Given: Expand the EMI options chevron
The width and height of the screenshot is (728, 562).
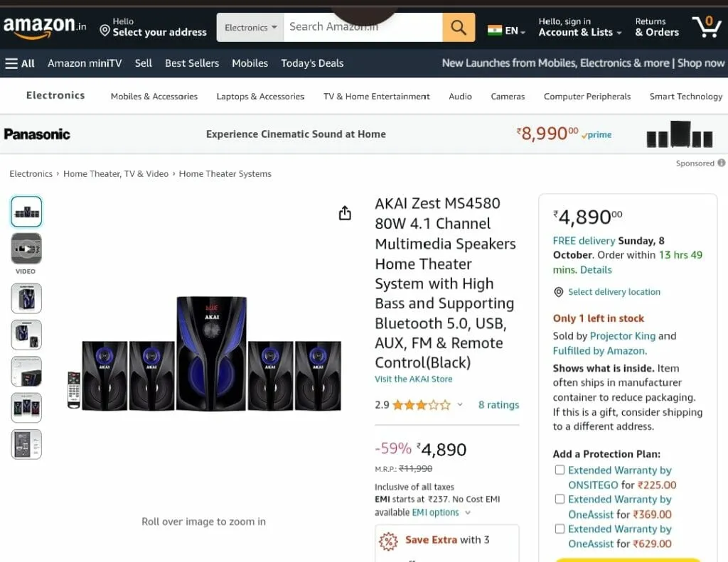Looking at the screenshot, I should [468, 513].
